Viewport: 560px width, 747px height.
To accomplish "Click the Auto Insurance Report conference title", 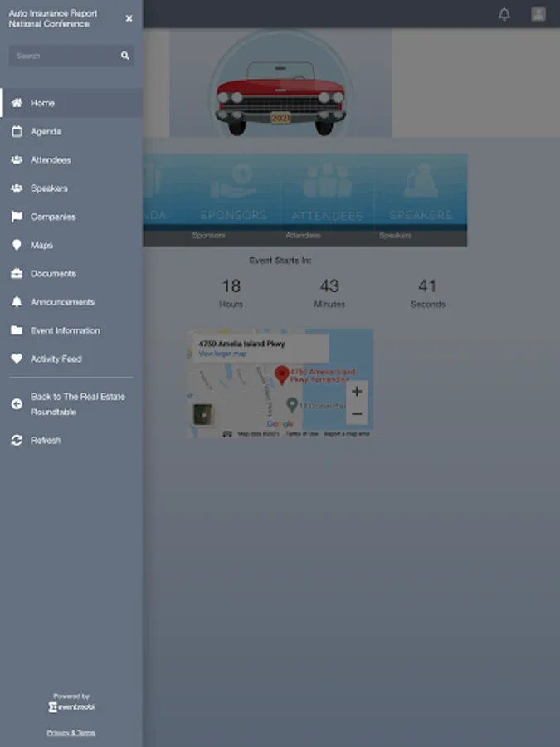I will pos(53,18).
